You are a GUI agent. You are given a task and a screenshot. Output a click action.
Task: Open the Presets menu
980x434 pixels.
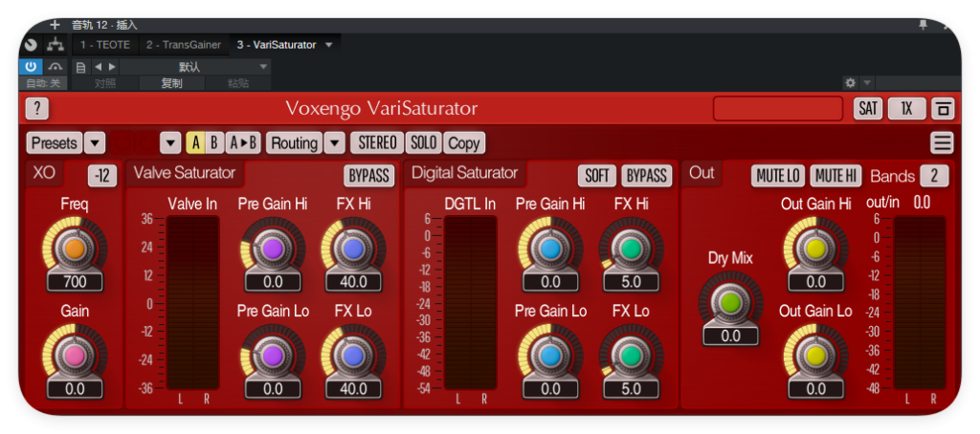pos(55,143)
